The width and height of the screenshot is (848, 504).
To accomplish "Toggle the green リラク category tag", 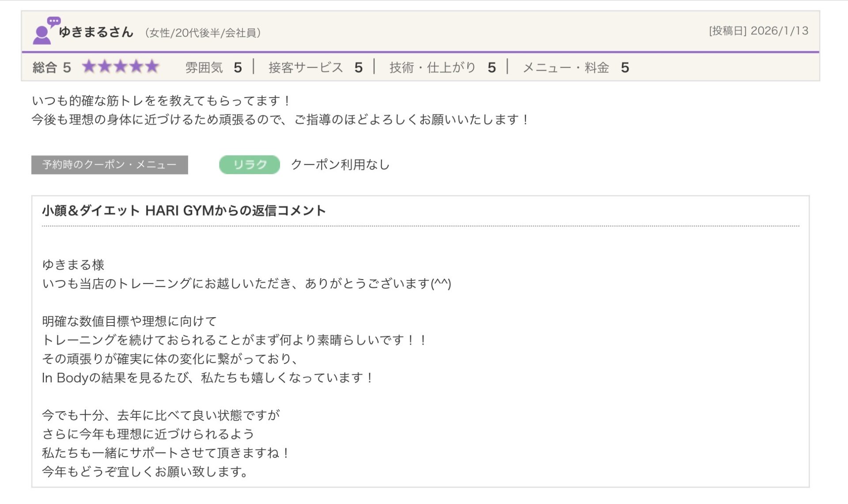I will pos(250,165).
